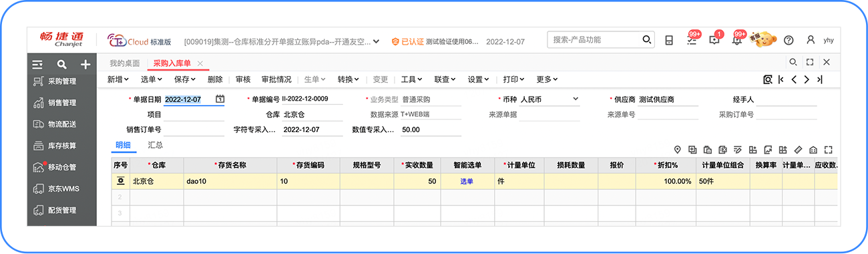This screenshot has width=868, height=254.
Task: Click the 审核 button
Action: coord(243,79)
